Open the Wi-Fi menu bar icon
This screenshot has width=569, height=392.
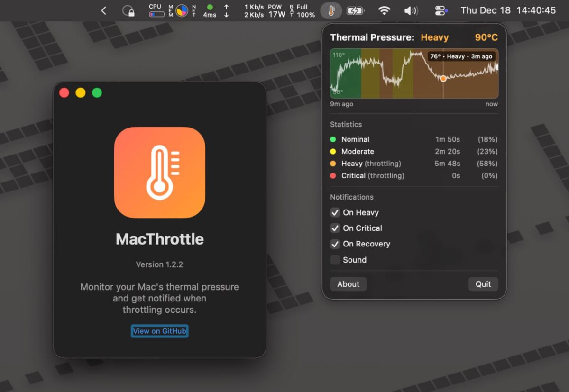pyautogui.click(x=385, y=10)
